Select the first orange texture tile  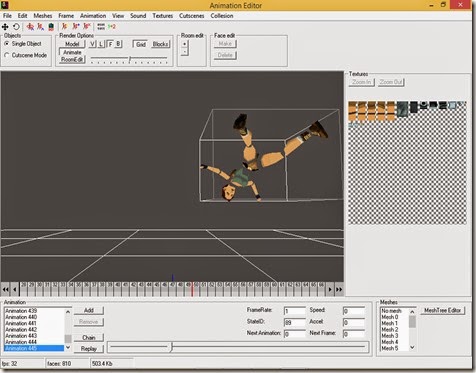[353, 111]
